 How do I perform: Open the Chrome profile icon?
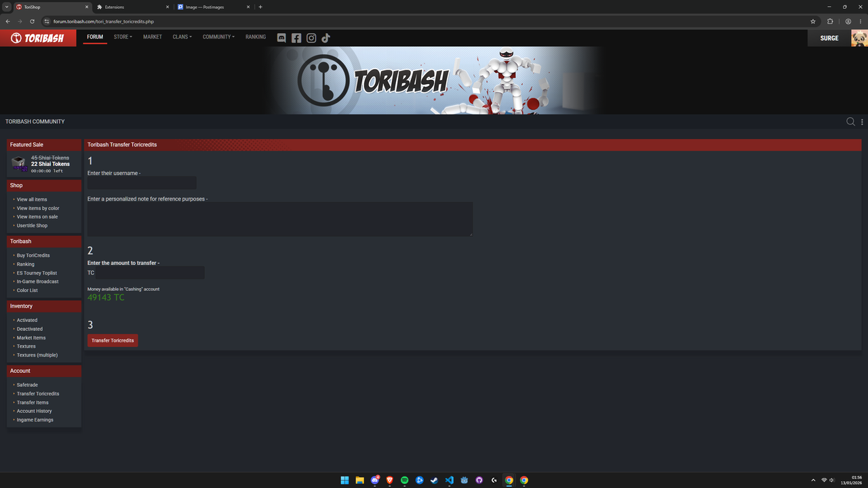848,21
